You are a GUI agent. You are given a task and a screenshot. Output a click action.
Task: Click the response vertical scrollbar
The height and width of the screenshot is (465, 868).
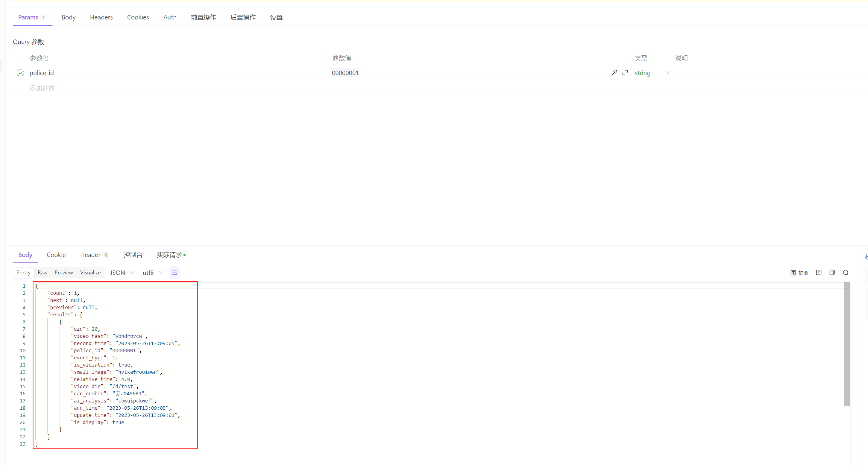tap(847, 344)
